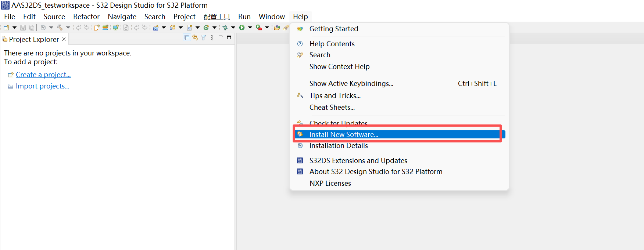644x250 pixels.
Task: Open the Search menu in menu bar
Action: pyautogui.click(x=155, y=17)
